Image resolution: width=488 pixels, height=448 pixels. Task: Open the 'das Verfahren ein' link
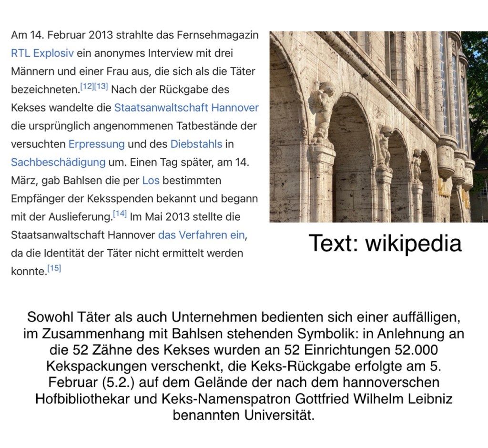pos(201,234)
